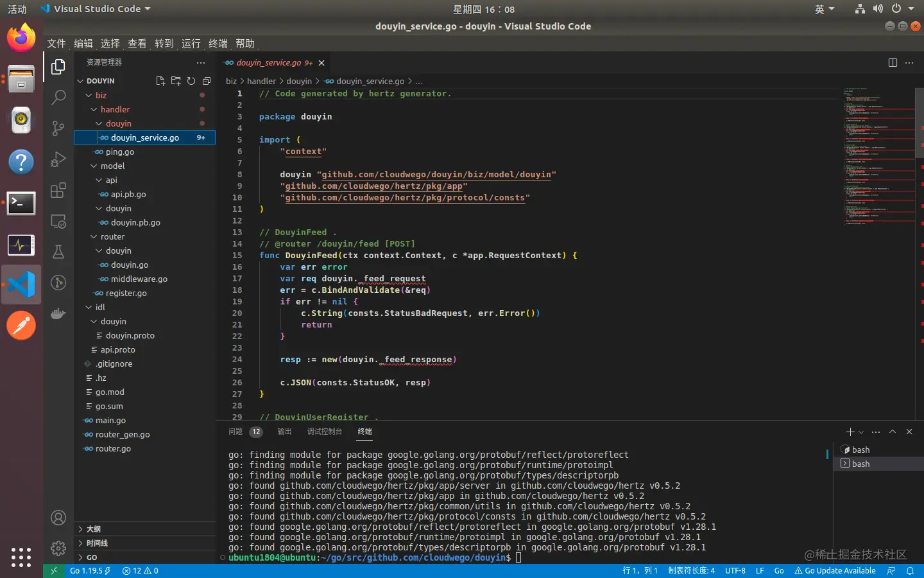Expand the 时间线 timeline section
Screen dimensions: 924x578
(x=97, y=543)
